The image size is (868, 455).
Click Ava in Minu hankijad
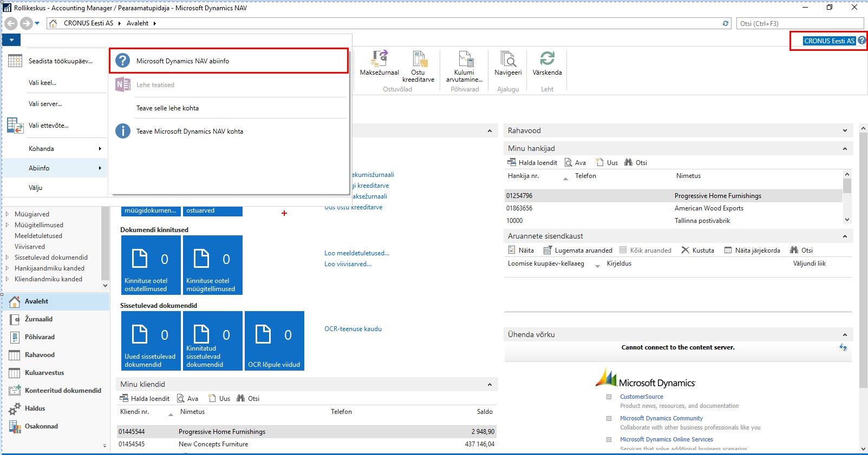point(575,162)
